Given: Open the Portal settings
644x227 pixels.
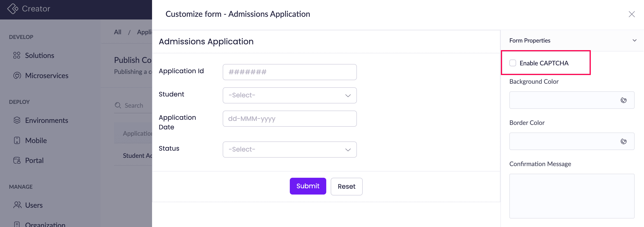Looking at the screenshot, I should tap(34, 161).
